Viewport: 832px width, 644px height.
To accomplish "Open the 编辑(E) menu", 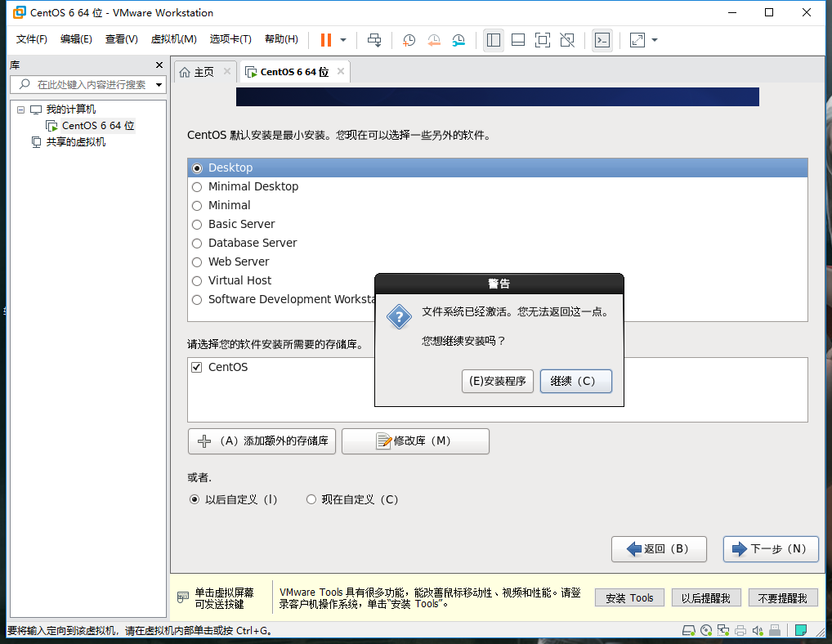I will pos(76,39).
